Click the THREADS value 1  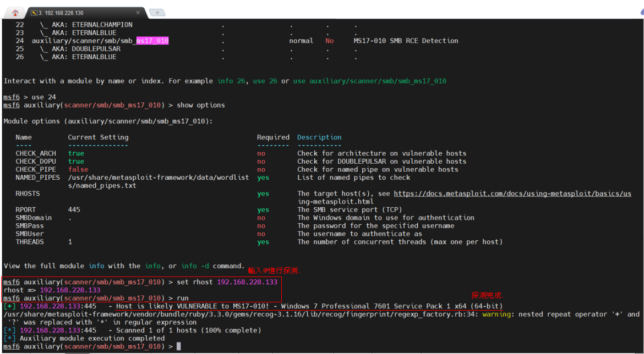pyautogui.click(x=70, y=242)
